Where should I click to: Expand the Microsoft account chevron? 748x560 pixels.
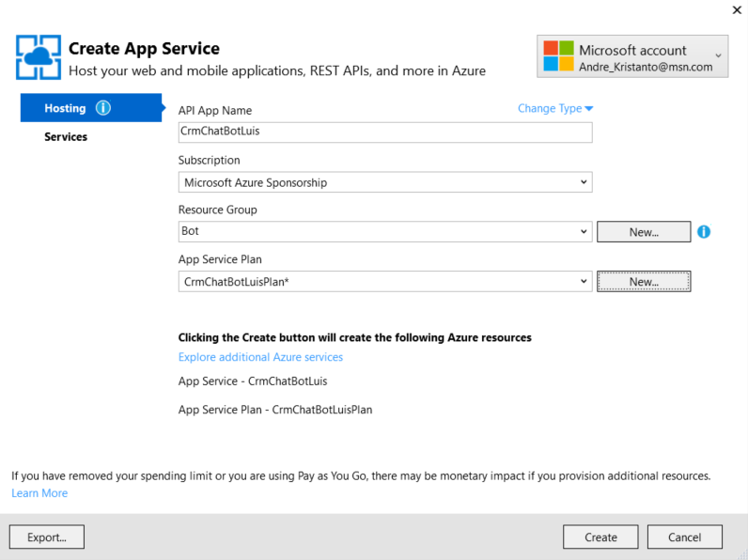pos(720,54)
